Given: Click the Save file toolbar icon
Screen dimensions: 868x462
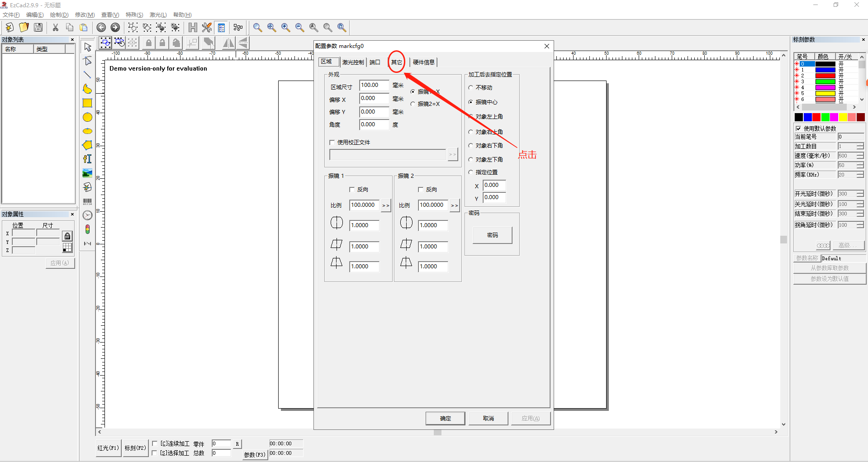Looking at the screenshot, I should 38,28.
